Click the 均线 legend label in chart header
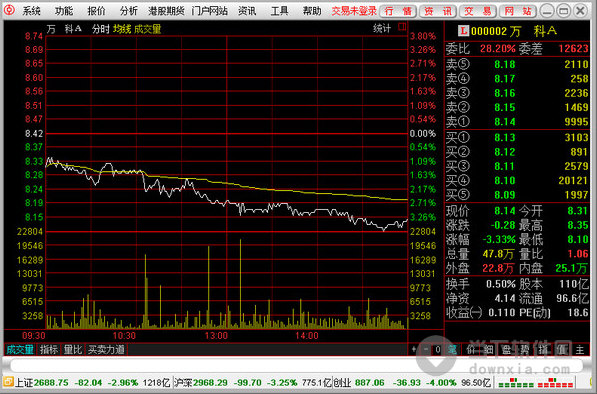 (122, 29)
